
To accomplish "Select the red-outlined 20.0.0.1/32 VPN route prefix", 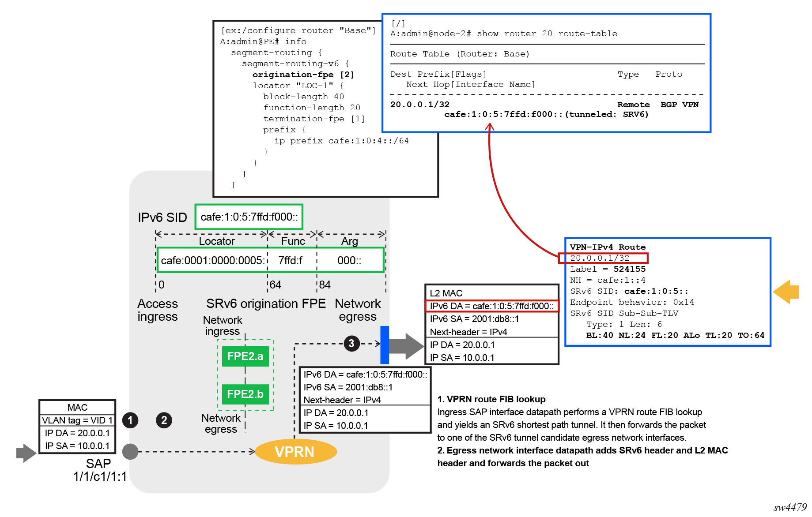I will point(603,258).
